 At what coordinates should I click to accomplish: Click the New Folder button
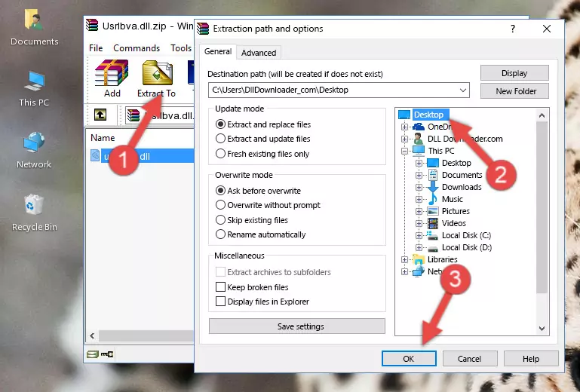514,91
